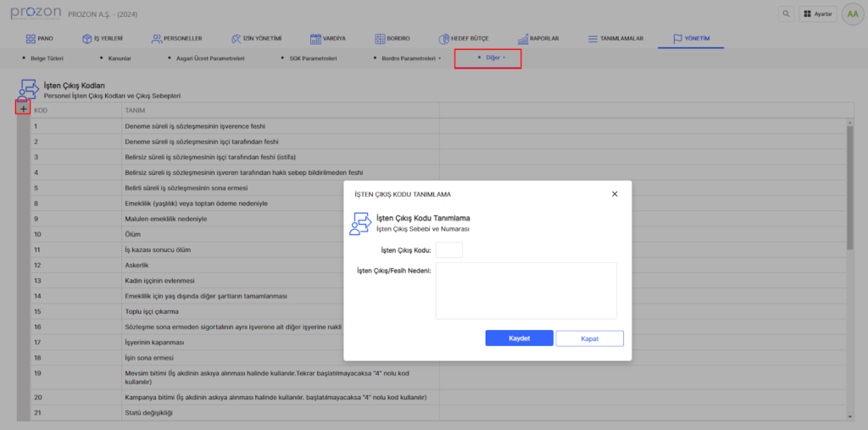Screen dimensions: 868x430
Task: Open the VARDİYA tab
Action: (327, 39)
